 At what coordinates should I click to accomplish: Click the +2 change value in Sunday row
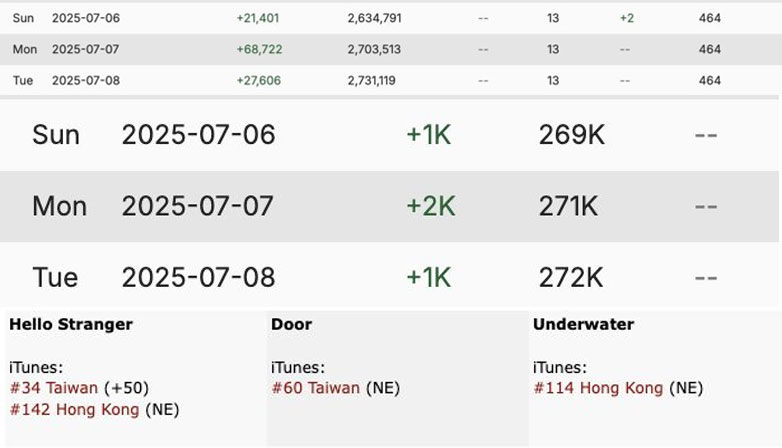coord(627,18)
